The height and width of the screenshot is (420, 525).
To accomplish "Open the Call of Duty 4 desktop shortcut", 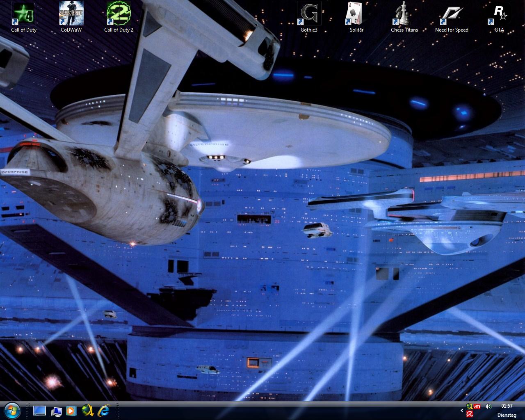I will (x=24, y=14).
